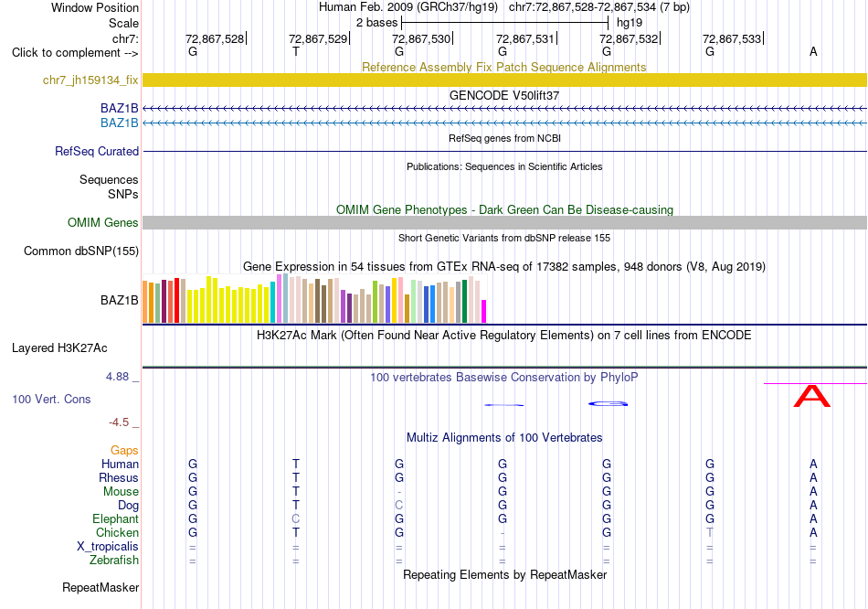Viewport: 868px width, 609px height.
Task: Click the gray OMIM Genes bar
Action: tap(504, 222)
